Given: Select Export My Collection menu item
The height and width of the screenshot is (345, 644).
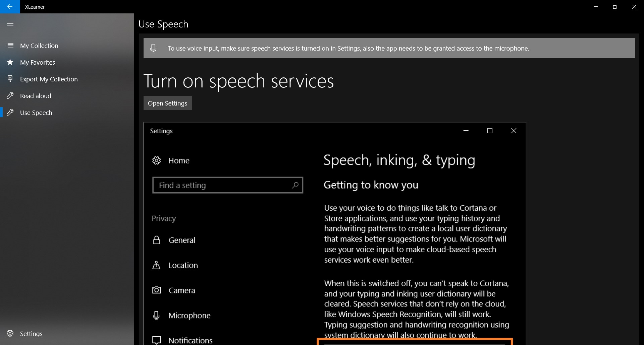Looking at the screenshot, I should (49, 79).
